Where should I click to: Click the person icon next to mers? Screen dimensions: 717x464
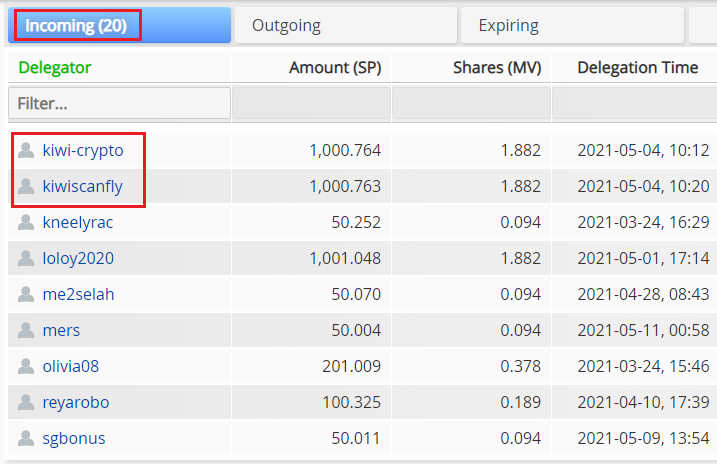point(26,330)
